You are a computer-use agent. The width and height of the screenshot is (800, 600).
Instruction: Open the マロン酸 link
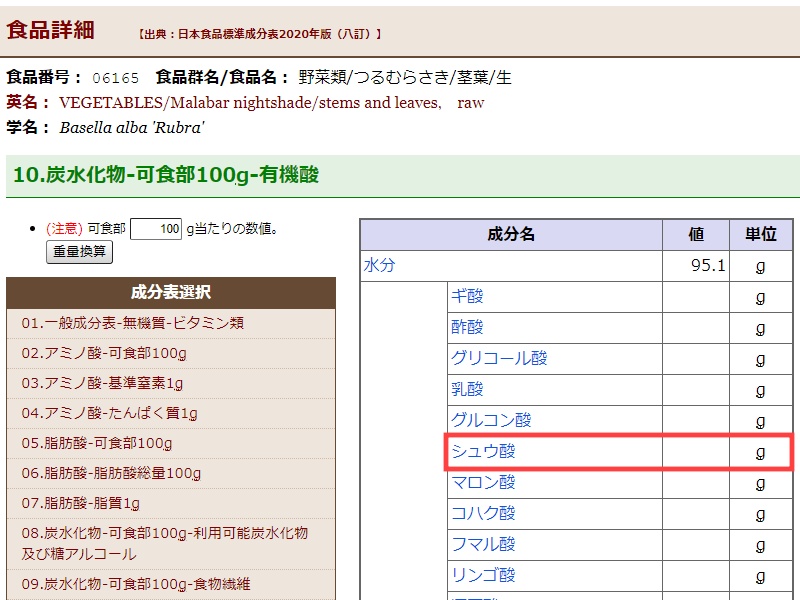[483, 483]
